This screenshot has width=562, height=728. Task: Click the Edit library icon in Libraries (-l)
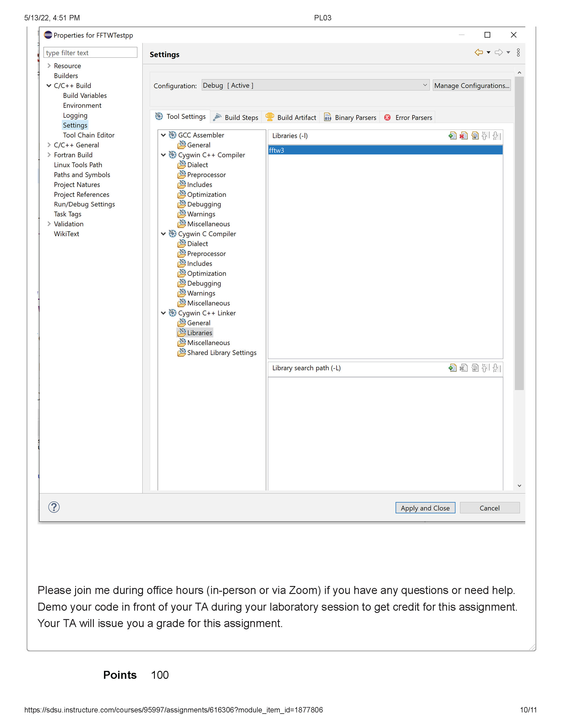pos(475,136)
